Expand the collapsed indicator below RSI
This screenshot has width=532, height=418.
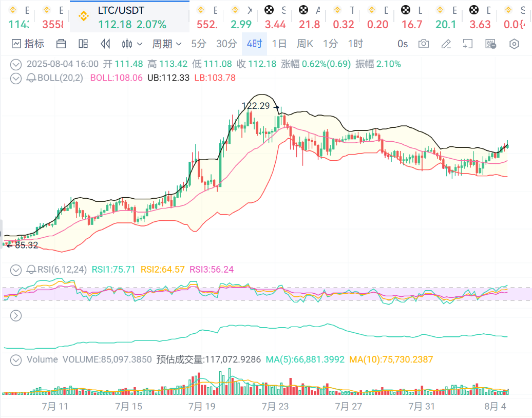pos(16,316)
